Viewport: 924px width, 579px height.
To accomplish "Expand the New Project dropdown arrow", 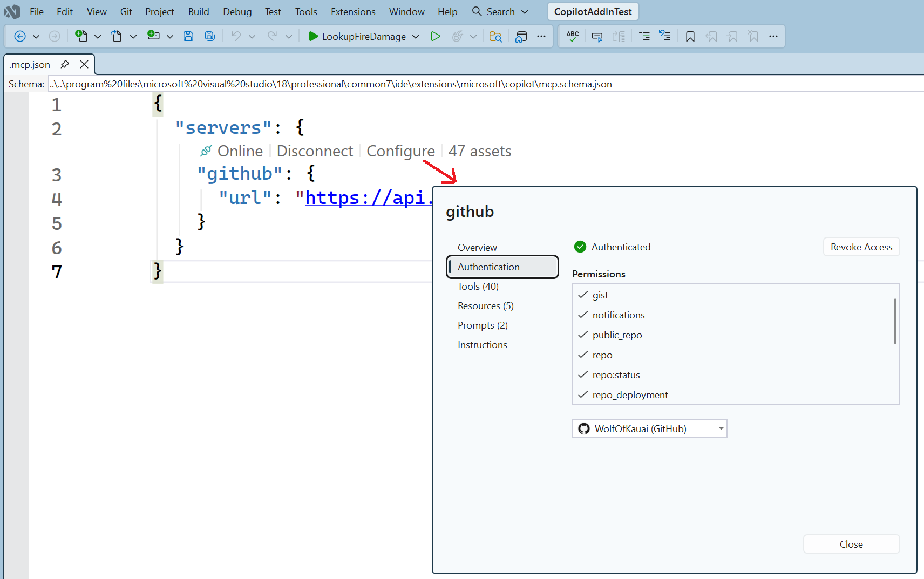I will (x=98, y=36).
